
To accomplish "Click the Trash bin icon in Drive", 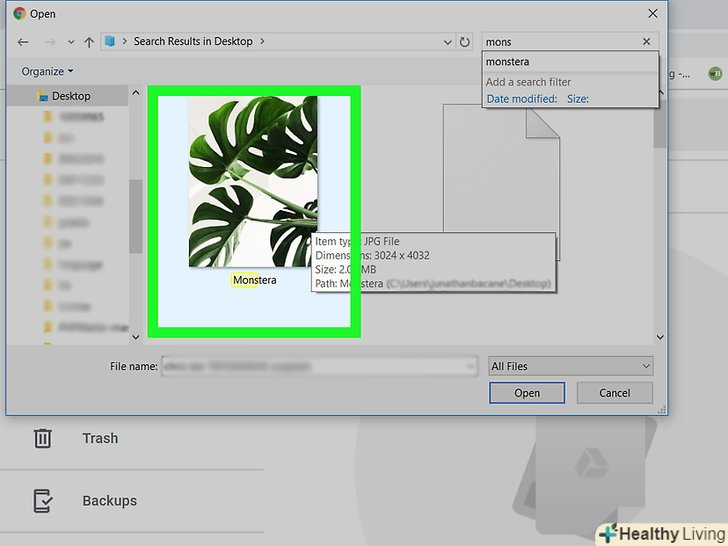I will [x=42, y=438].
